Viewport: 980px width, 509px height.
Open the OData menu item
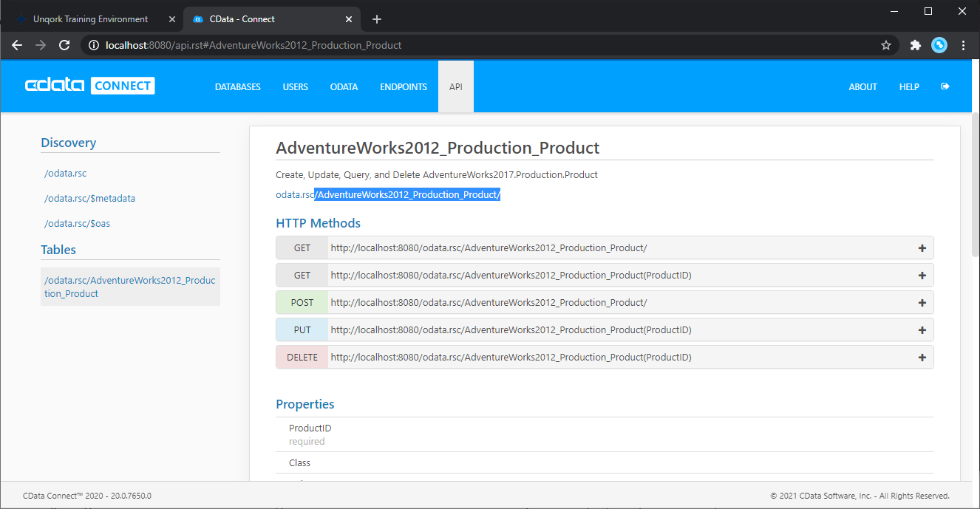point(344,86)
